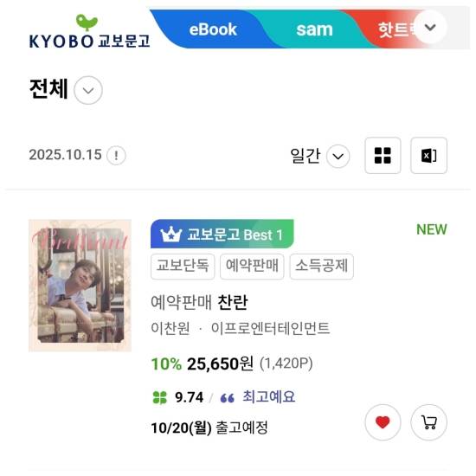Image resolution: width=476 pixels, height=476 pixels.
Task: Add 찬란 to cart with the cart icon
Action: (x=428, y=422)
